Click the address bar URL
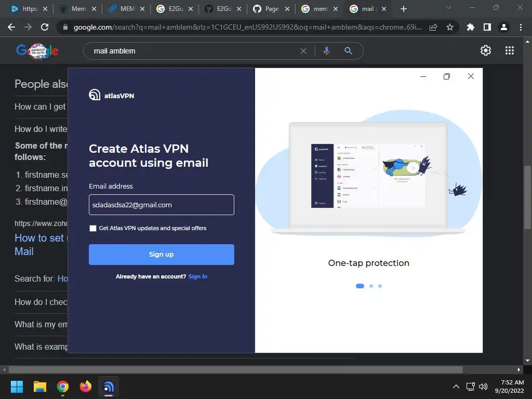This screenshot has height=399, width=532. coord(248,27)
